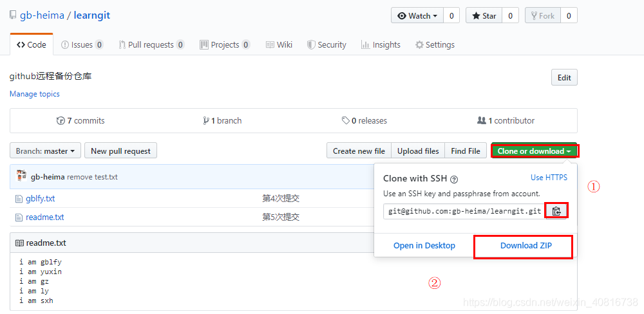Open the Insights tab
This screenshot has height=314, width=644.
[381, 45]
